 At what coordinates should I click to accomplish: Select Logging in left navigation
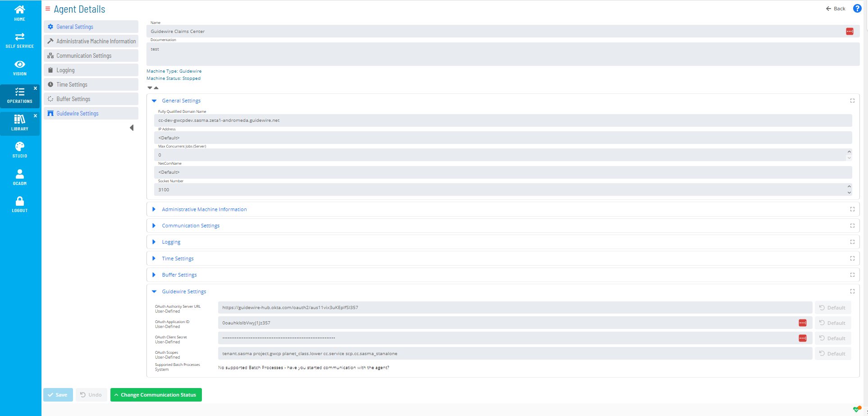91,70
